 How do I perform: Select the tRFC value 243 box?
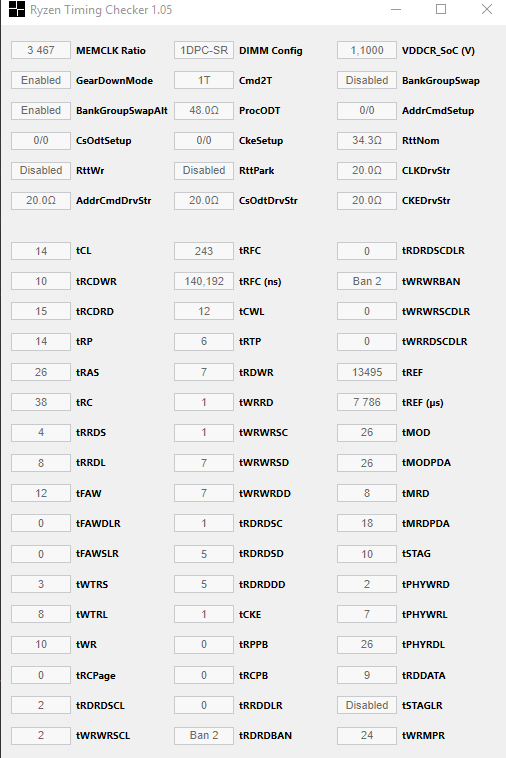(x=204, y=251)
